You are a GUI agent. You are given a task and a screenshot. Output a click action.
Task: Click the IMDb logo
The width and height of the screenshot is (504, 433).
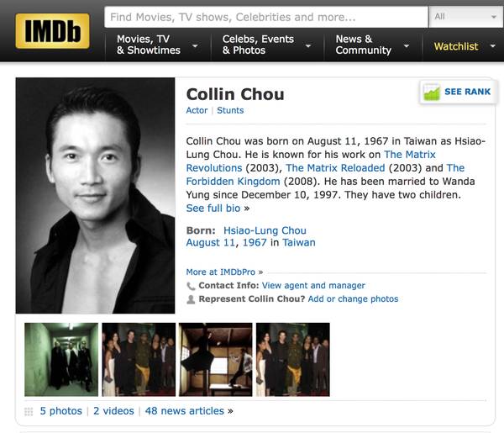(x=52, y=31)
